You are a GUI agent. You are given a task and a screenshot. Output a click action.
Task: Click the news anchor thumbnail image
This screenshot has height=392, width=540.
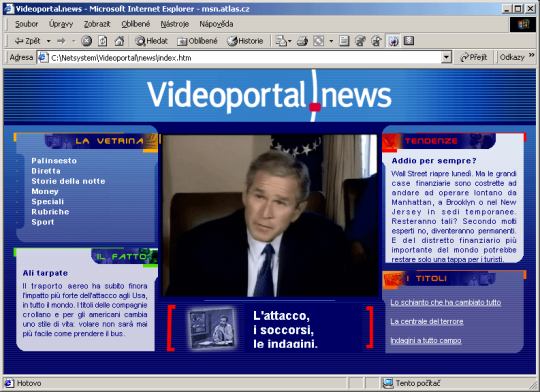click(213, 328)
